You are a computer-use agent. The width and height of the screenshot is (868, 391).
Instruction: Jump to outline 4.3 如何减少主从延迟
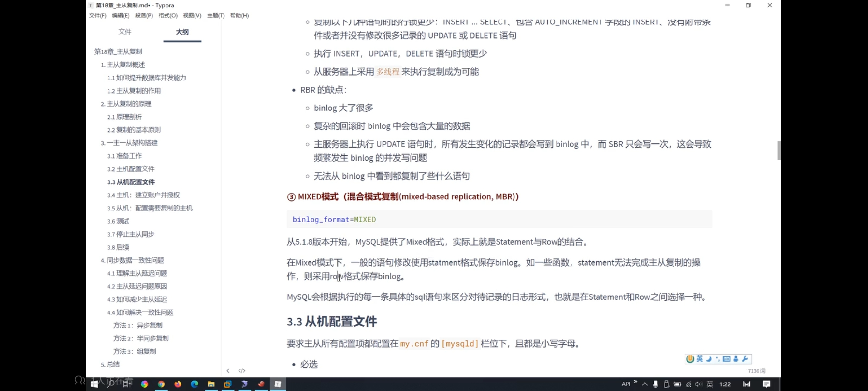(x=137, y=299)
